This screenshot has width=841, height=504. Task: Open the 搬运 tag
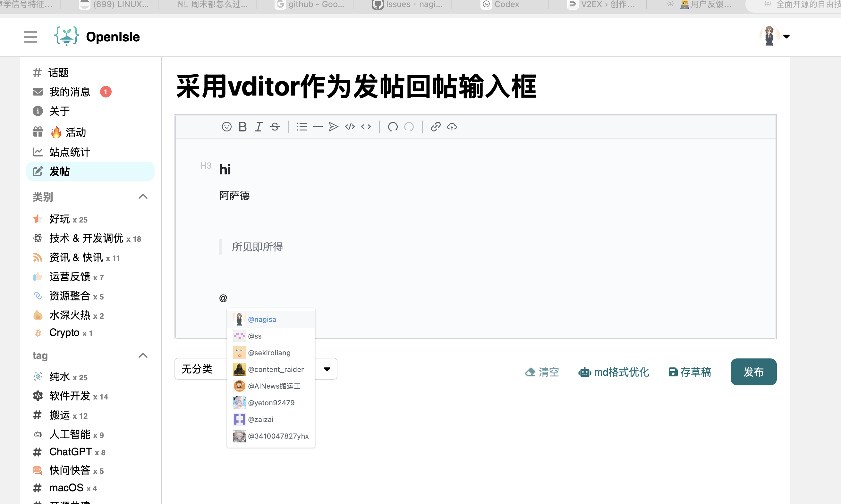pyautogui.click(x=60, y=416)
